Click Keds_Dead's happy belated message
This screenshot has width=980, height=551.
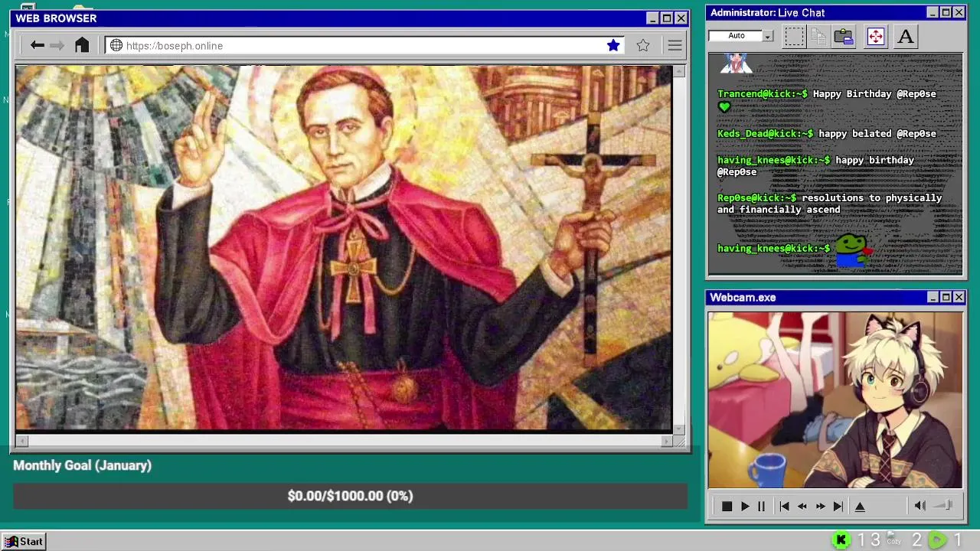tap(827, 133)
